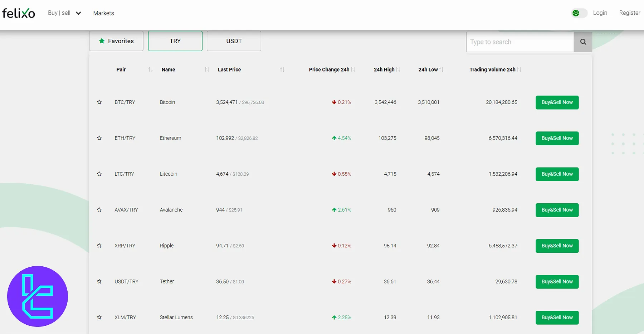The image size is (644, 334).
Task: Click Stellar Lumens price 12.25
Action: (x=222, y=317)
